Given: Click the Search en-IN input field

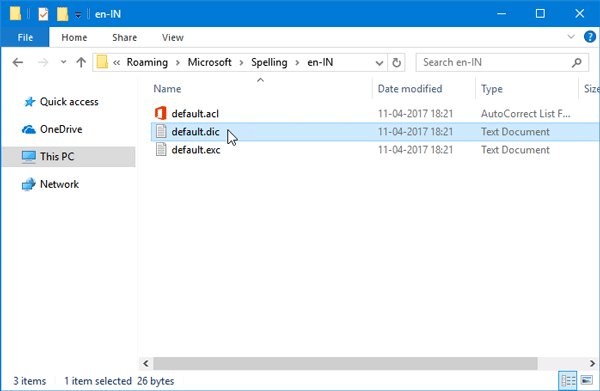Looking at the screenshot, I should [x=496, y=62].
